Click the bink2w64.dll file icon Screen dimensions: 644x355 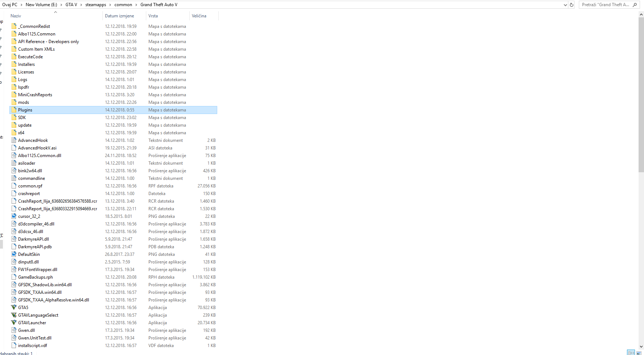[14, 170]
